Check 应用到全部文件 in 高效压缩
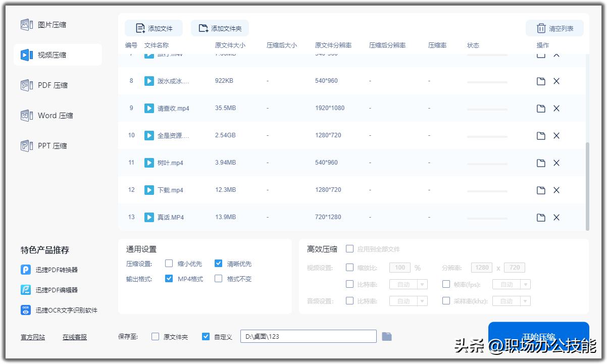607x364 pixels. [x=349, y=248]
